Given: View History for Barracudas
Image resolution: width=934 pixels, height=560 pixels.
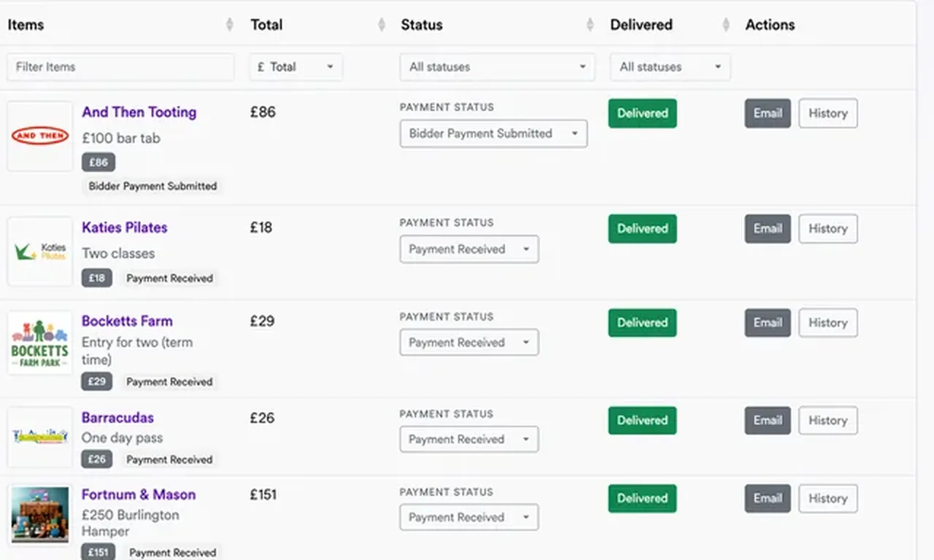Looking at the screenshot, I should click(828, 421).
